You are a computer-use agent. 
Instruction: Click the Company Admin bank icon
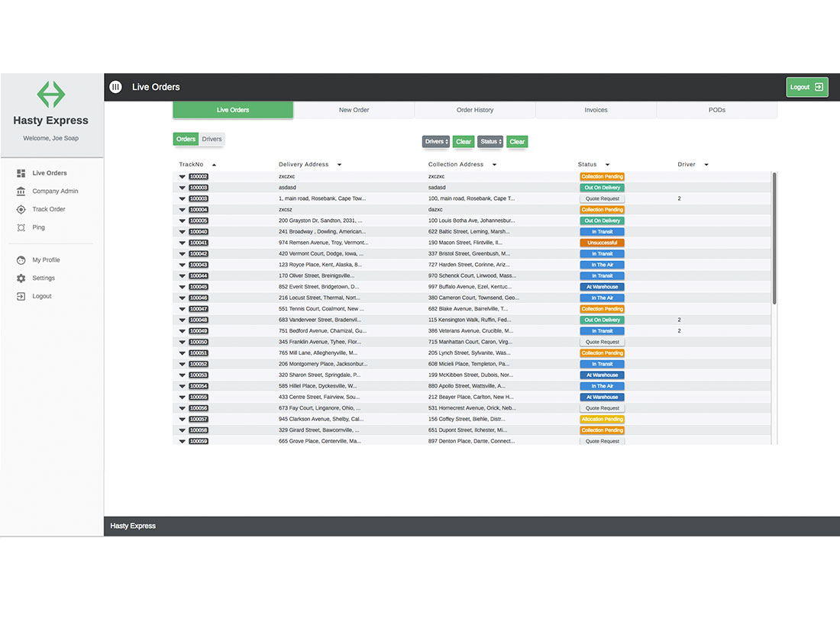pyautogui.click(x=21, y=191)
